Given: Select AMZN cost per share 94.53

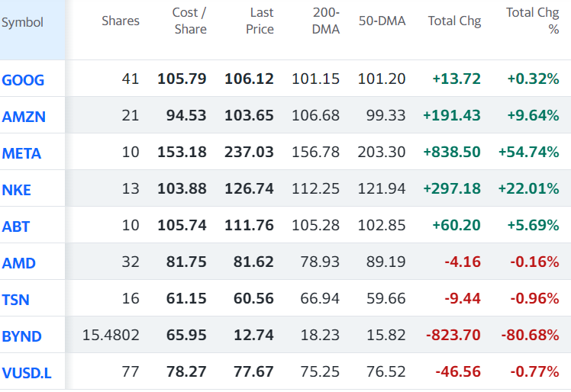Looking at the screenshot, I should [186, 116].
